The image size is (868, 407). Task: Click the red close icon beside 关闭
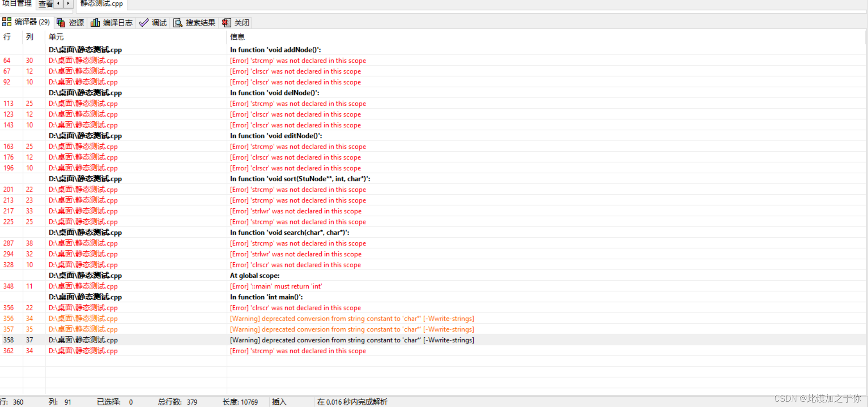[227, 23]
